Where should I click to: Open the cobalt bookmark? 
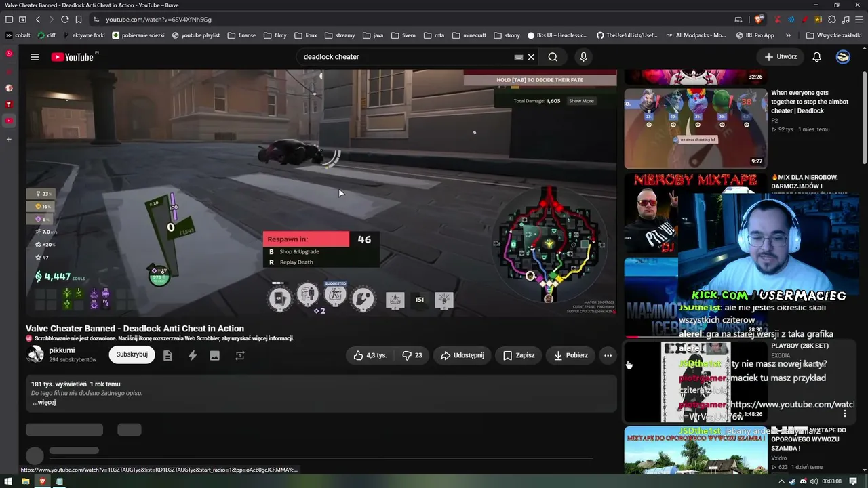(18, 35)
